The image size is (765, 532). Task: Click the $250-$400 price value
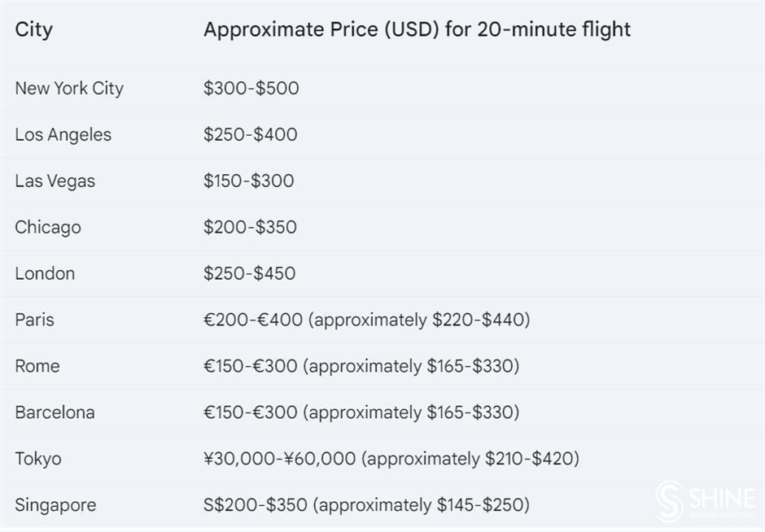coord(251,134)
